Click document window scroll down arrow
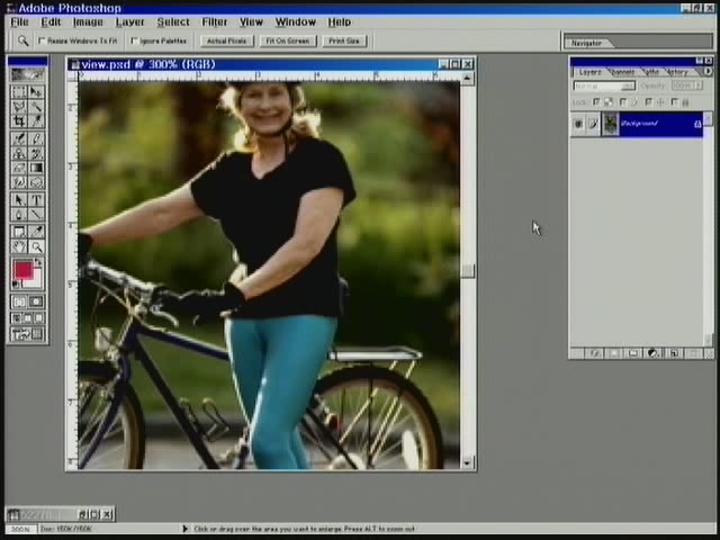720x540 pixels. tap(467, 463)
